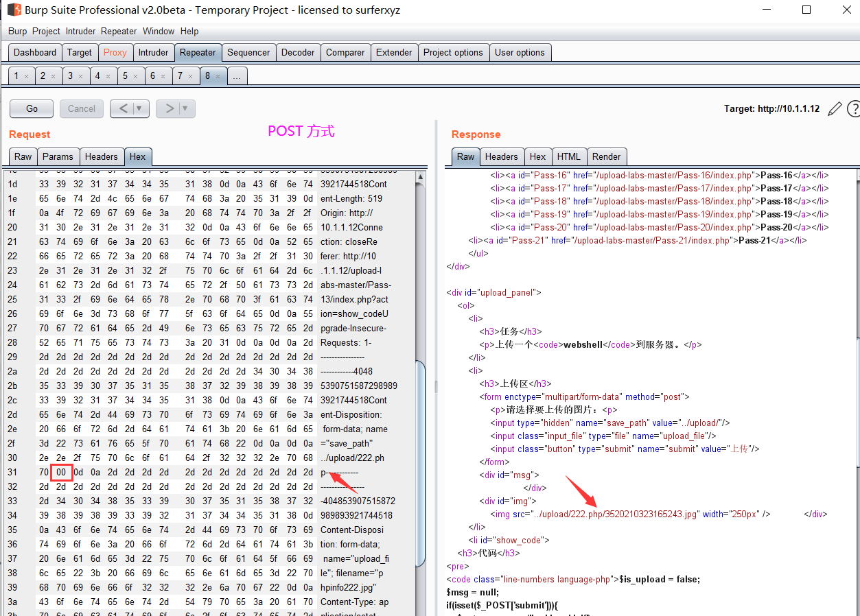
Task: Expand the back history dropdown arrow
Action: tap(139, 108)
